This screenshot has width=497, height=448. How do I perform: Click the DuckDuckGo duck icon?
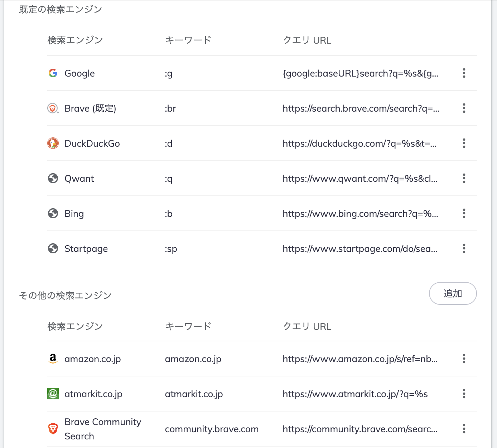pyautogui.click(x=53, y=143)
